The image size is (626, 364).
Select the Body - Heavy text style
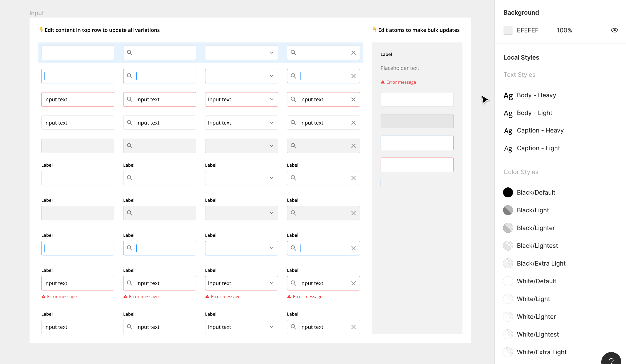pyautogui.click(x=537, y=95)
